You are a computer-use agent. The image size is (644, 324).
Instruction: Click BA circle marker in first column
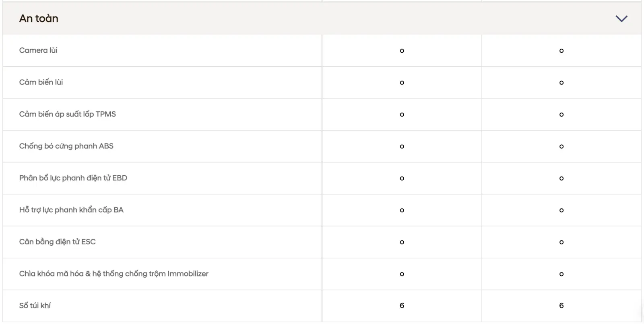[x=402, y=210]
